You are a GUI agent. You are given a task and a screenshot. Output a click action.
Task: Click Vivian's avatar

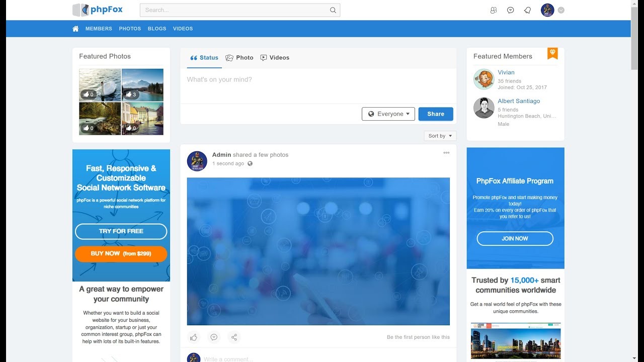(x=484, y=79)
